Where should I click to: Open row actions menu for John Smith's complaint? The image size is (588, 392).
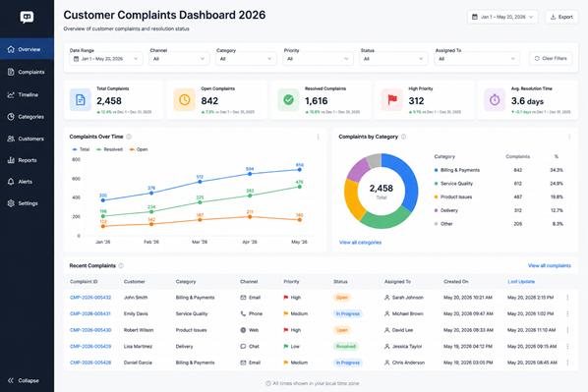(x=567, y=298)
